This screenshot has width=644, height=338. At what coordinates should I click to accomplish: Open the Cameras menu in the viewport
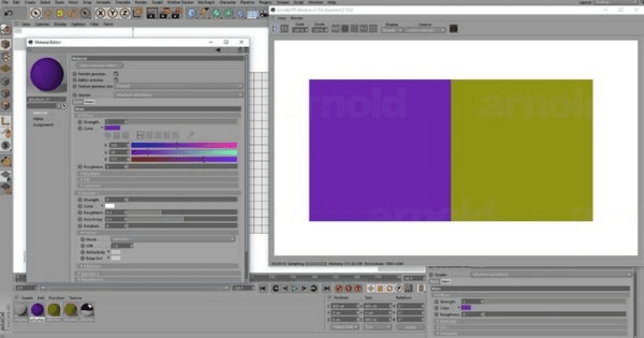42,24
